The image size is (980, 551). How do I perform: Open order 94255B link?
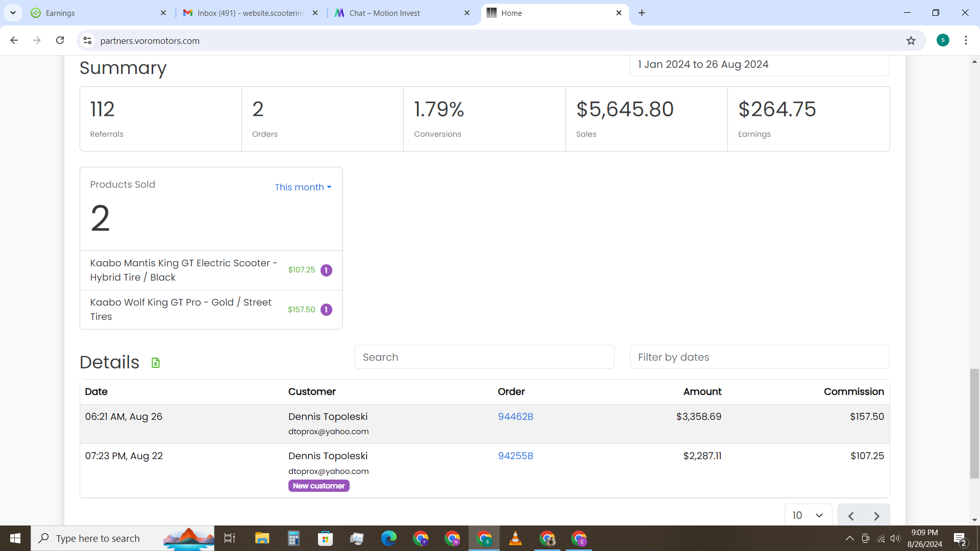(516, 456)
